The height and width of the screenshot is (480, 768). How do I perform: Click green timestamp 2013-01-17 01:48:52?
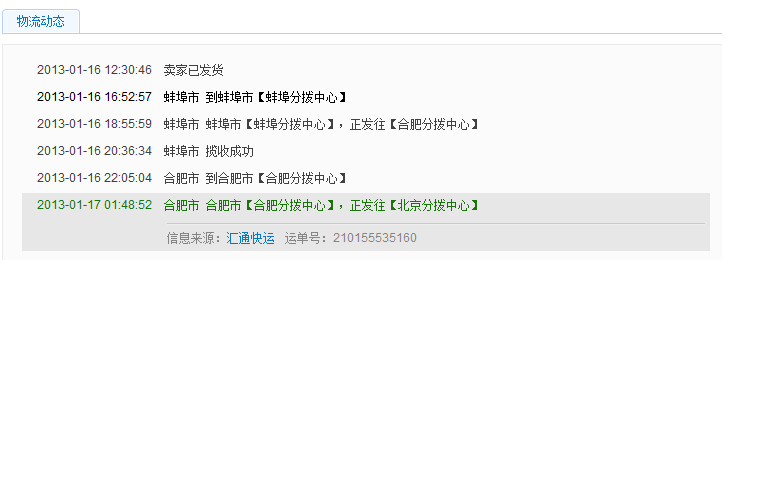point(95,205)
